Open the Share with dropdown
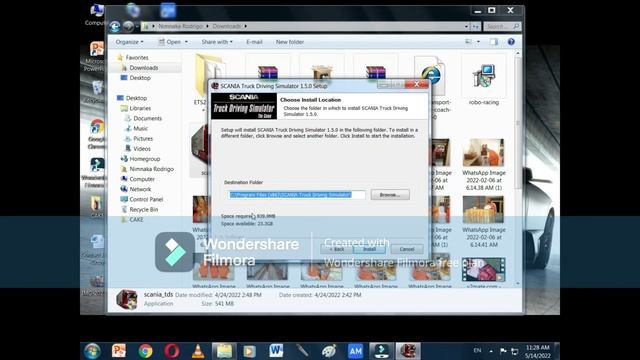The width and height of the screenshot is (640, 360). click(x=217, y=42)
